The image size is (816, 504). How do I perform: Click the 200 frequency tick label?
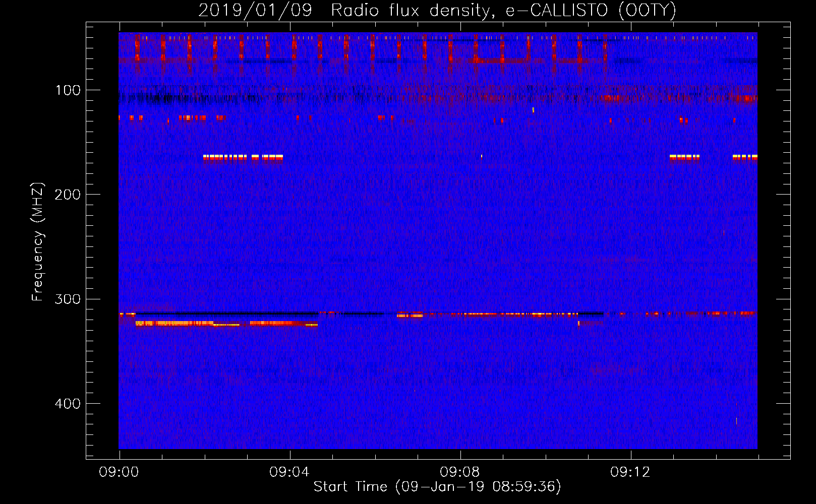pyautogui.click(x=68, y=195)
